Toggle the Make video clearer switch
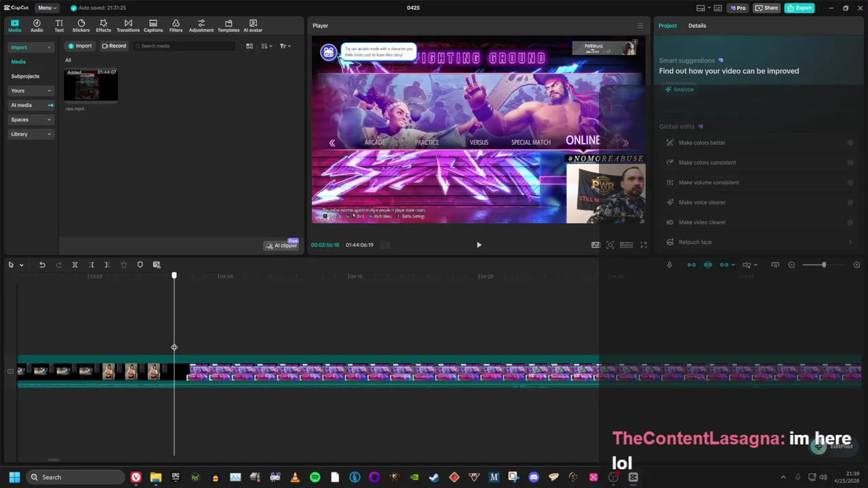This screenshot has width=868, height=488. (850, 222)
